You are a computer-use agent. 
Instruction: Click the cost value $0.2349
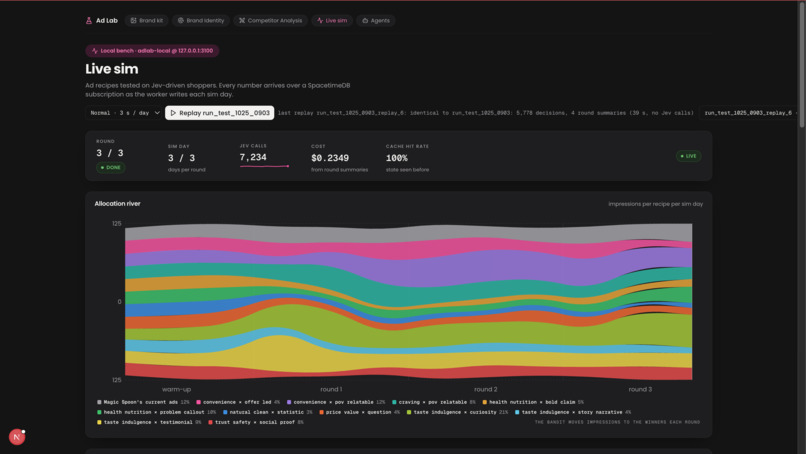click(330, 158)
